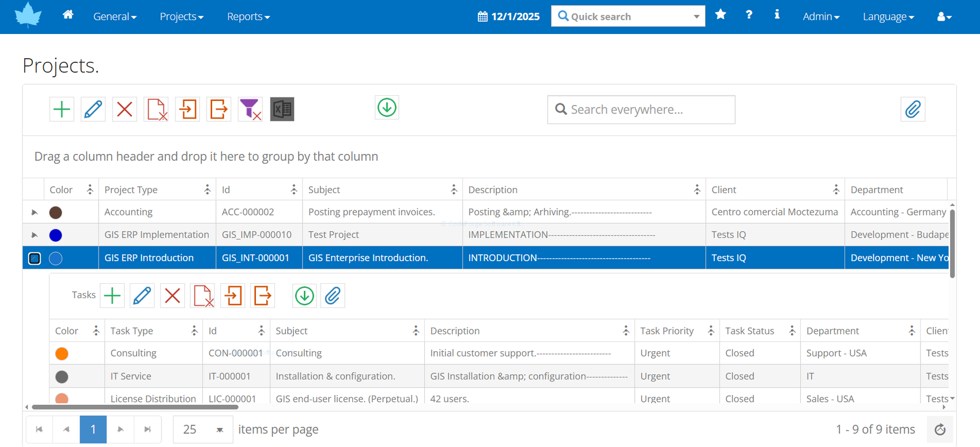Click the green plus add project icon

tap(62, 109)
